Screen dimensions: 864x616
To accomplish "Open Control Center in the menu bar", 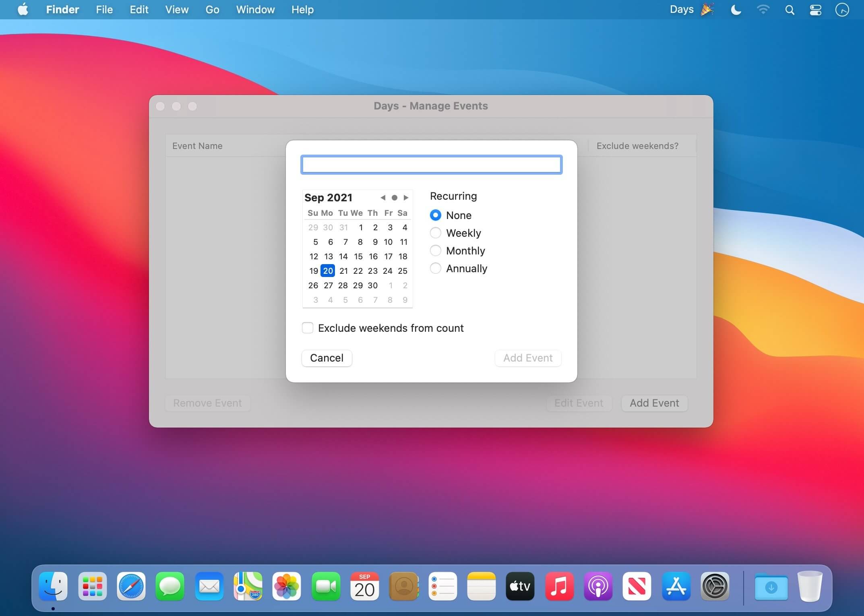I will click(x=816, y=10).
